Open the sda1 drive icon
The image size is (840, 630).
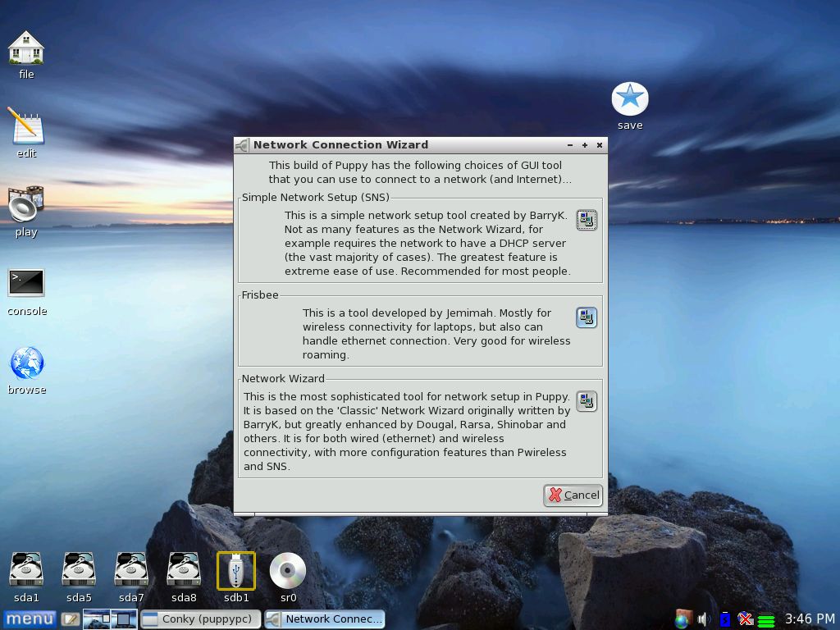click(x=26, y=570)
